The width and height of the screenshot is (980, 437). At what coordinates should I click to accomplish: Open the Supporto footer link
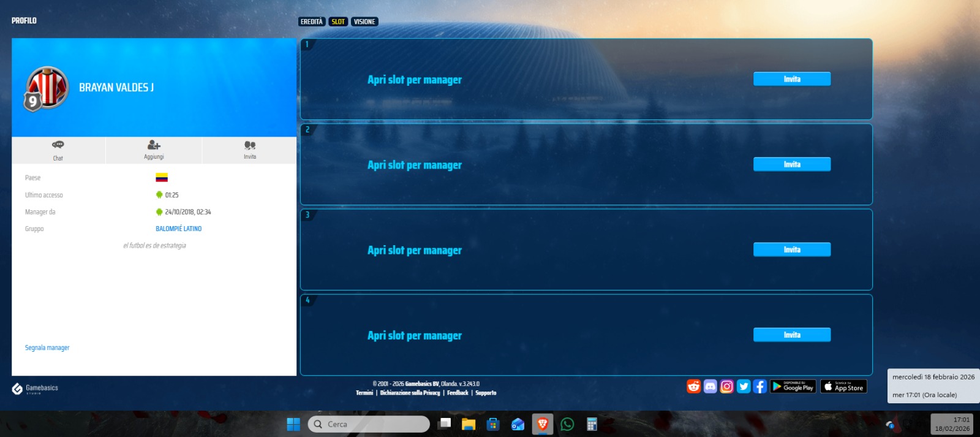(x=486, y=393)
